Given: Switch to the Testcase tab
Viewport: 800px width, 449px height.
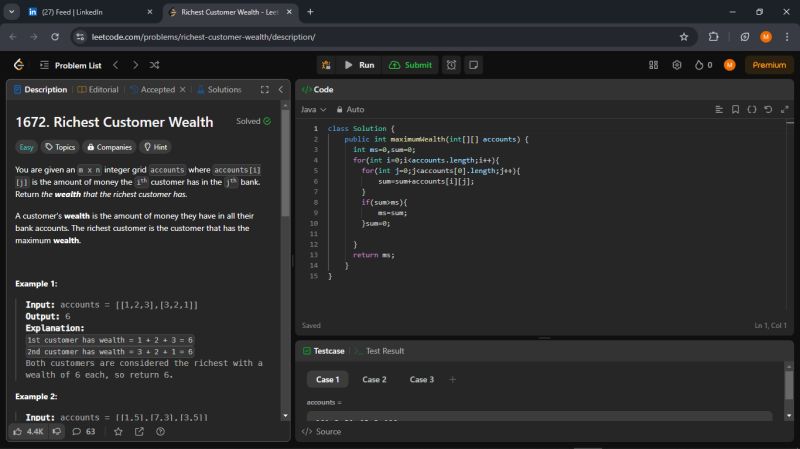Looking at the screenshot, I should [323, 351].
